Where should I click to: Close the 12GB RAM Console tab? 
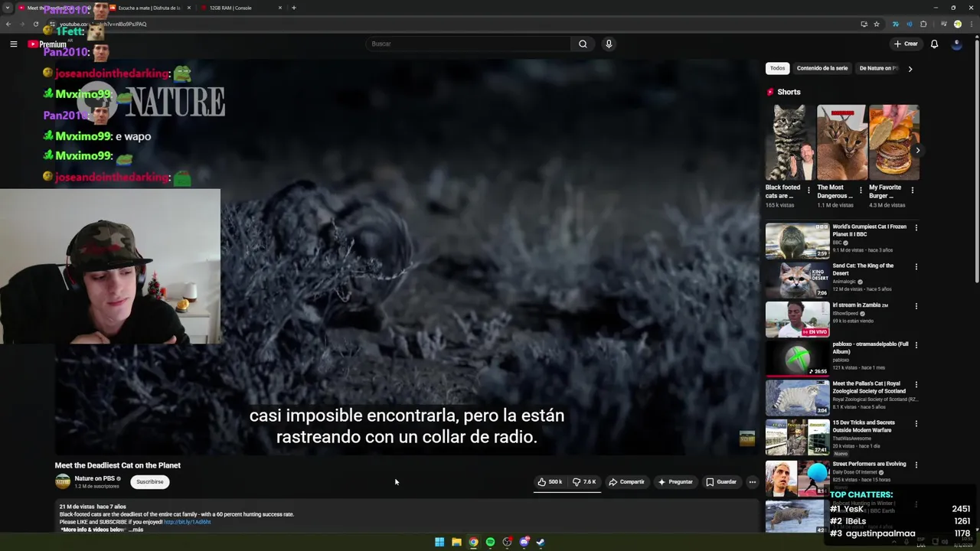[x=280, y=8]
